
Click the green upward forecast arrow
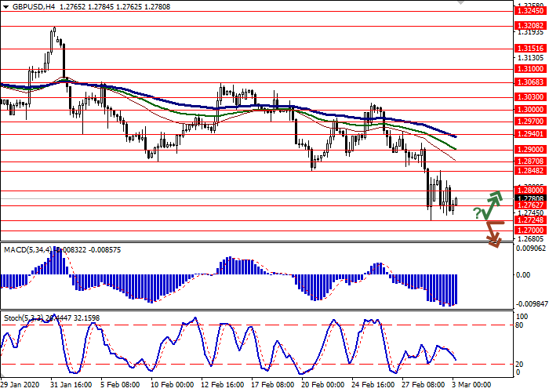pos(492,205)
